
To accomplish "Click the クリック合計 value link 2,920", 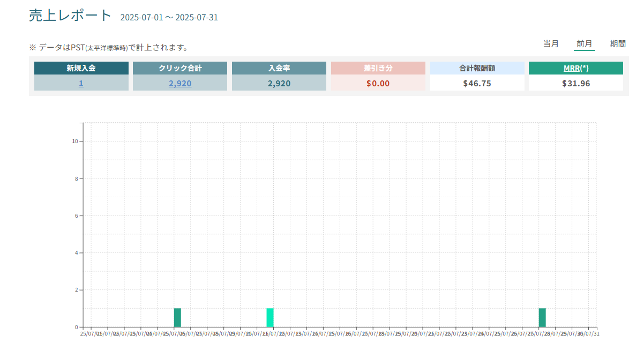I will point(180,83).
